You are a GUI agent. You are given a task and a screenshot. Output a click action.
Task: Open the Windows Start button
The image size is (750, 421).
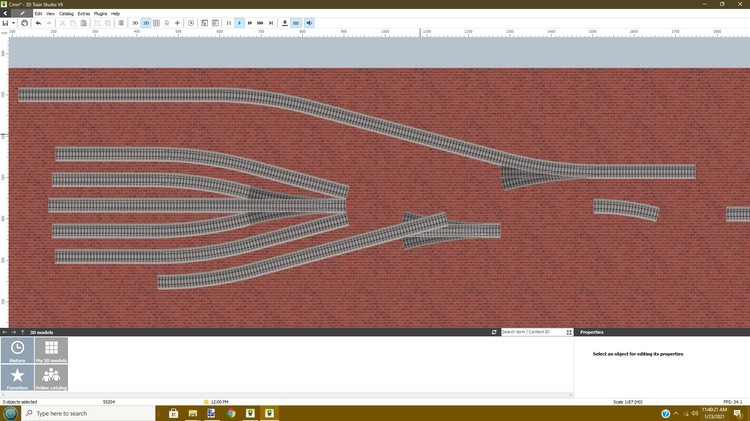tap(11, 413)
